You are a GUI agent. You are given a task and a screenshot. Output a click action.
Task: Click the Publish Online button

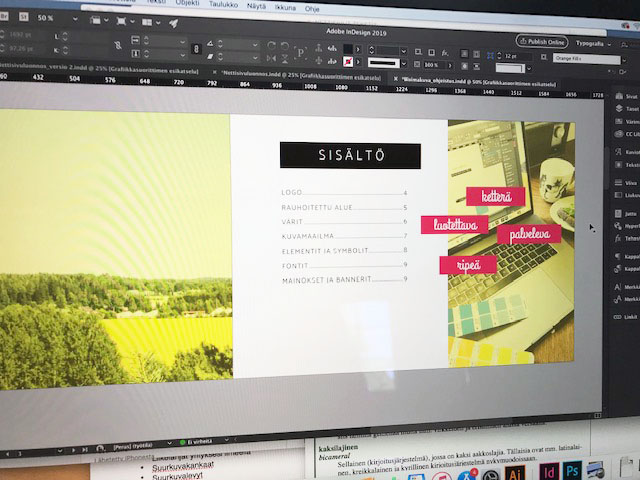[x=542, y=42]
